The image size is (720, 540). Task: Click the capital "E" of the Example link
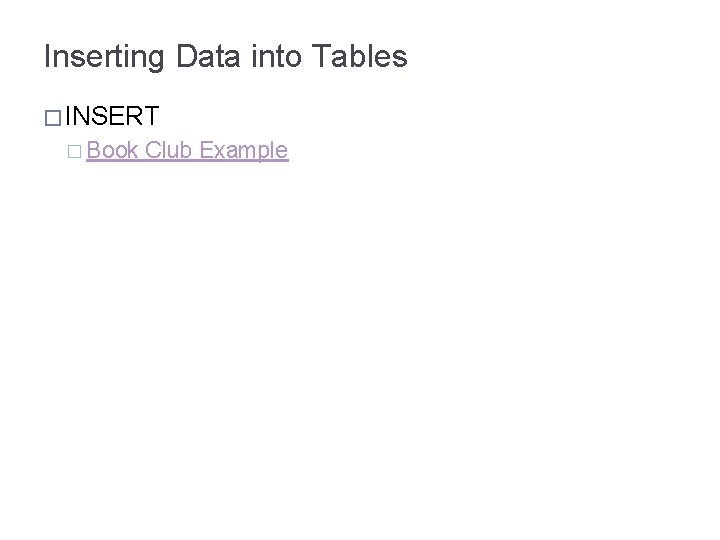tap(205, 151)
